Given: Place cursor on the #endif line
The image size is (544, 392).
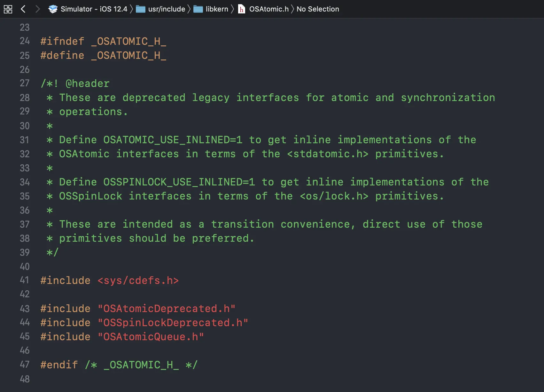Looking at the screenshot, I should click(x=119, y=365).
